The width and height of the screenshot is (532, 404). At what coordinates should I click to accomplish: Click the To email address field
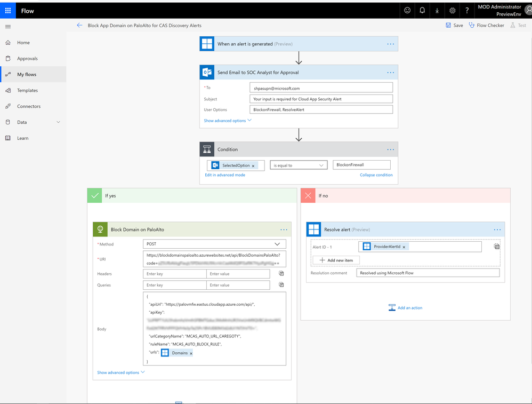click(321, 88)
